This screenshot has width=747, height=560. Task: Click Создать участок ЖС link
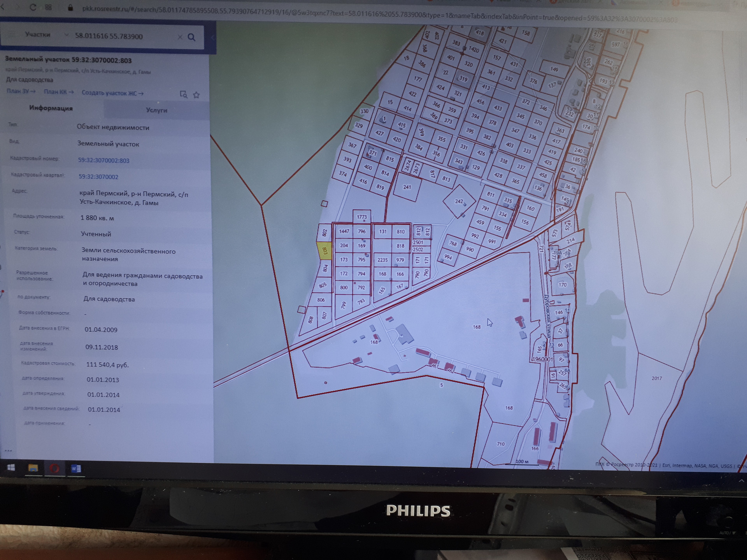tap(112, 93)
